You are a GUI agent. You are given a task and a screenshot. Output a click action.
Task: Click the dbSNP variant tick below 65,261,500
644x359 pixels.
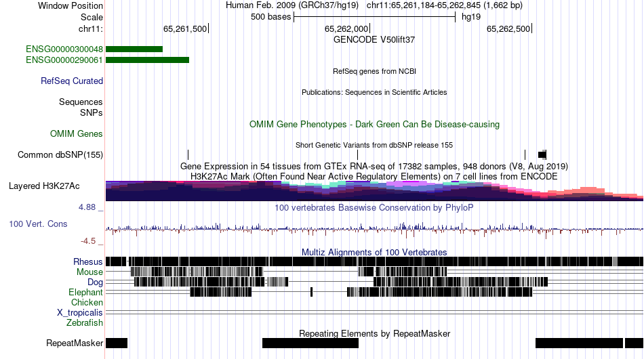[x=188, y=154]
